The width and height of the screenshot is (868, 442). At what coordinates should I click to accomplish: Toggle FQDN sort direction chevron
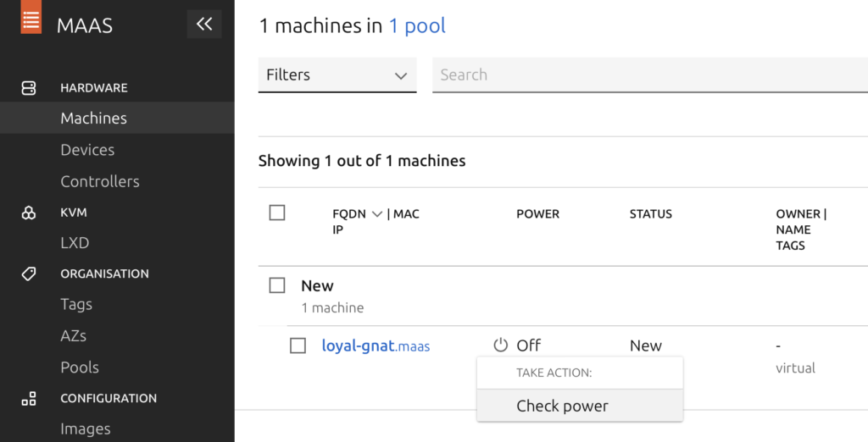pos(377,214)
